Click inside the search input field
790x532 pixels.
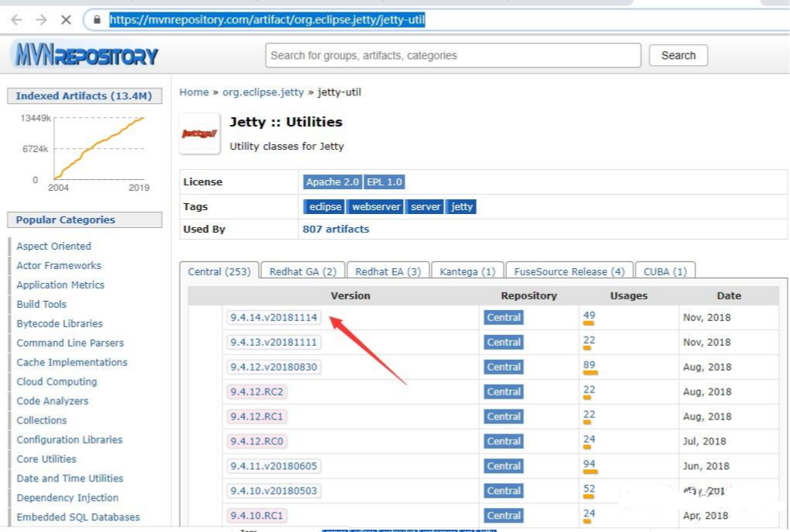454,55
